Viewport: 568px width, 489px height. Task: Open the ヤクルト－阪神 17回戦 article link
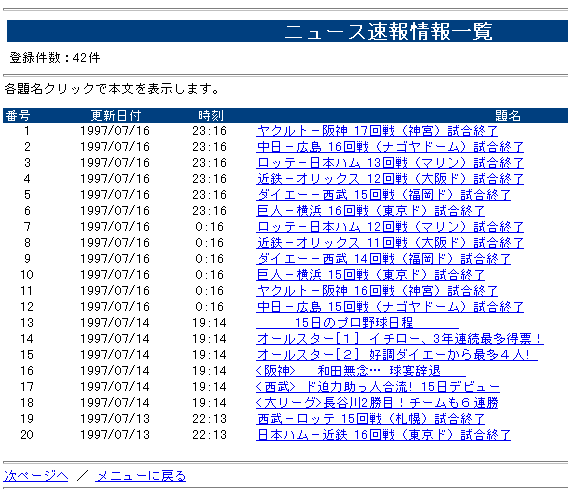[377, 131]
